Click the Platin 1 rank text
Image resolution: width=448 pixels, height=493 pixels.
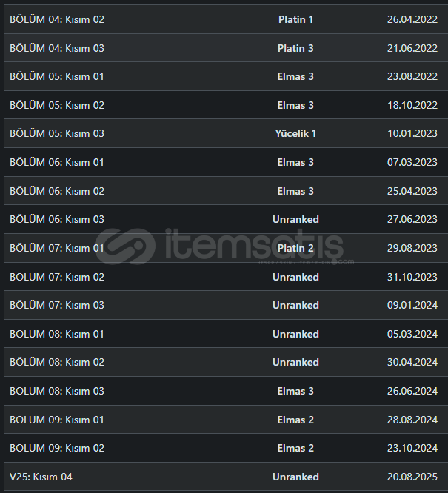(295, 19)
